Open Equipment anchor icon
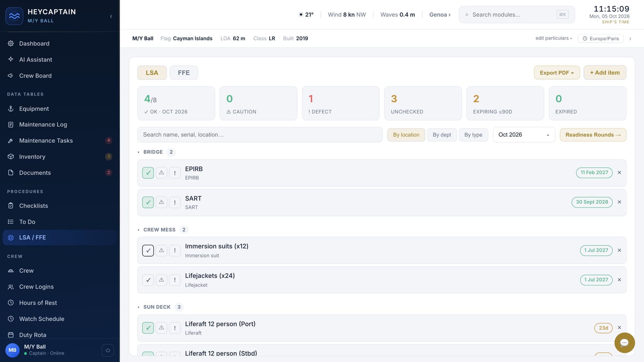Viewport: 644px width, 362px height. tap(11, 109)
